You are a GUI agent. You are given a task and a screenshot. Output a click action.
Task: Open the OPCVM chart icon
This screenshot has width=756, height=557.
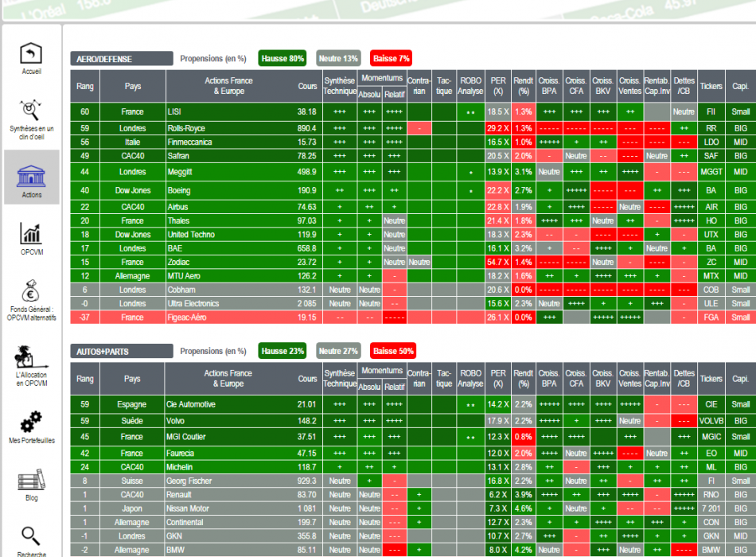[31, 234]
